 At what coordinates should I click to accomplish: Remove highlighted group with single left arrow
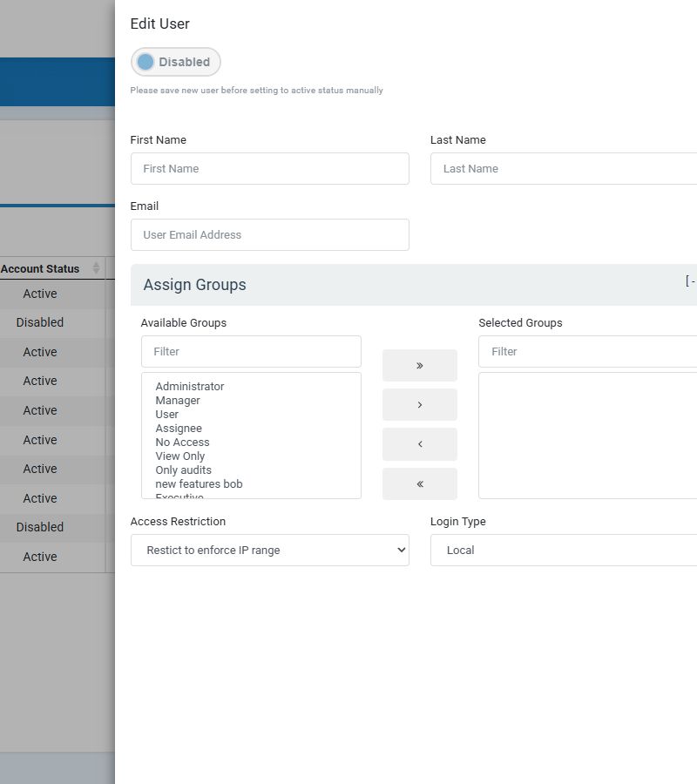[x=419, y=444]
